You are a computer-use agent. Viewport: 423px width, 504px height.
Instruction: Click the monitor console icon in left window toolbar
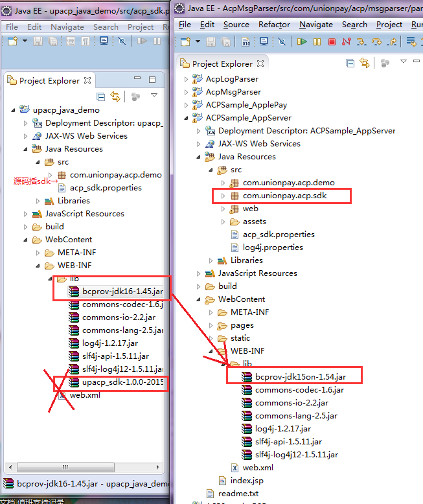104,41
